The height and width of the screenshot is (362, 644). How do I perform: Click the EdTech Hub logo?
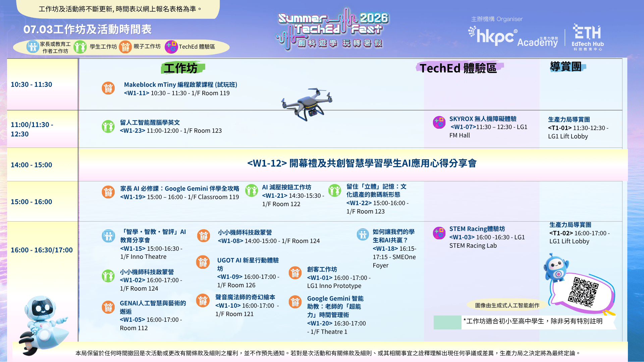click(588, 37)
